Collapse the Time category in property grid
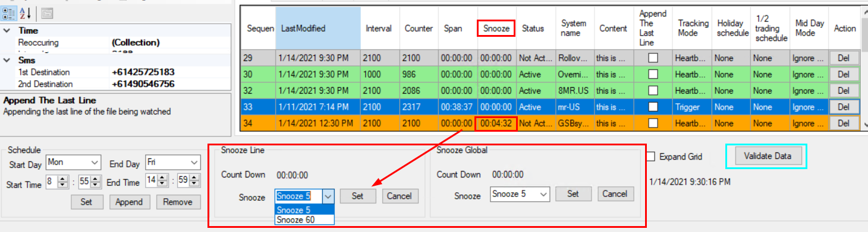 6,30
